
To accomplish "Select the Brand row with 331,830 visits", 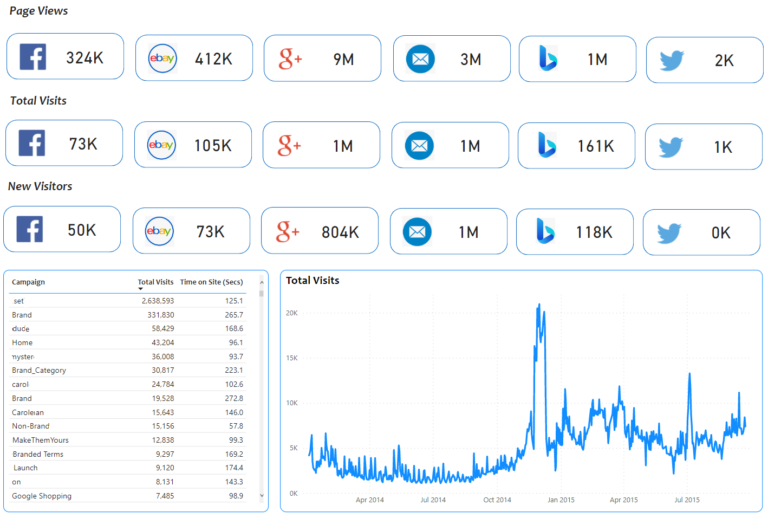I will tap(127, 315).
